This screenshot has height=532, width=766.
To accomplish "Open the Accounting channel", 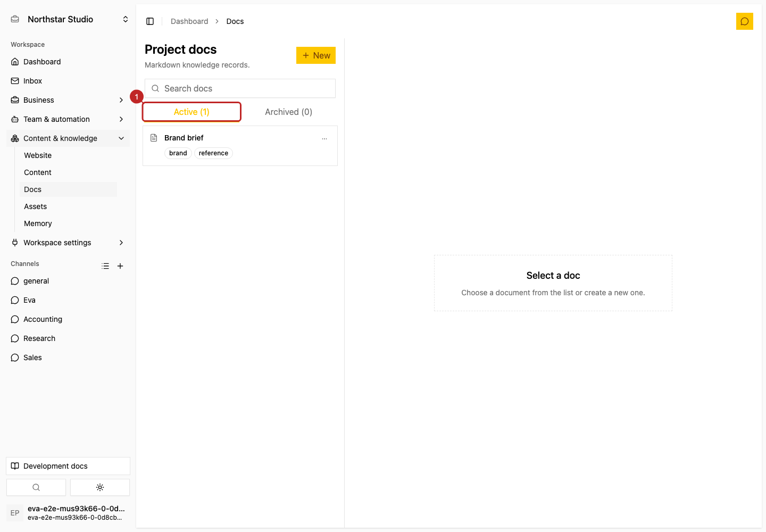I will coord(68,319).
